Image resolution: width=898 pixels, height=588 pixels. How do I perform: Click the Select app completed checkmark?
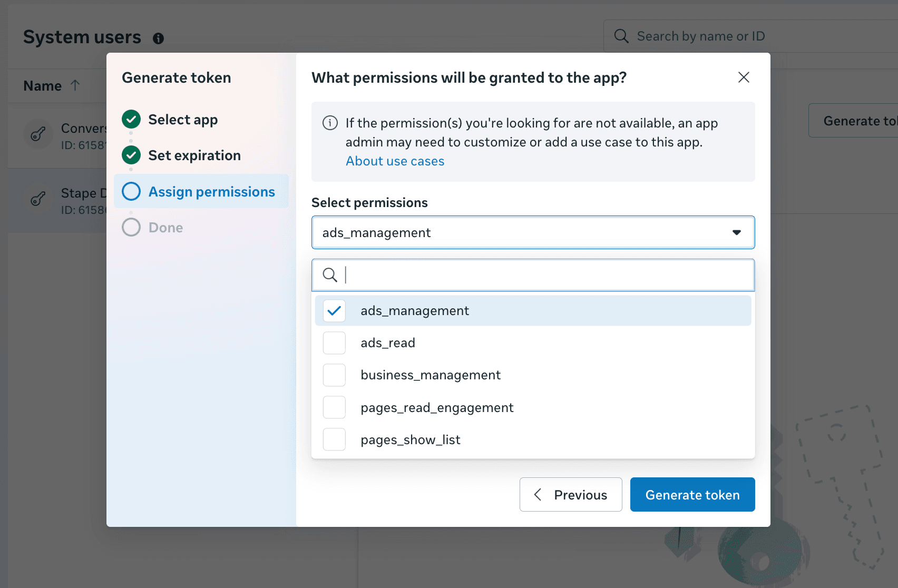click(131, 119)
